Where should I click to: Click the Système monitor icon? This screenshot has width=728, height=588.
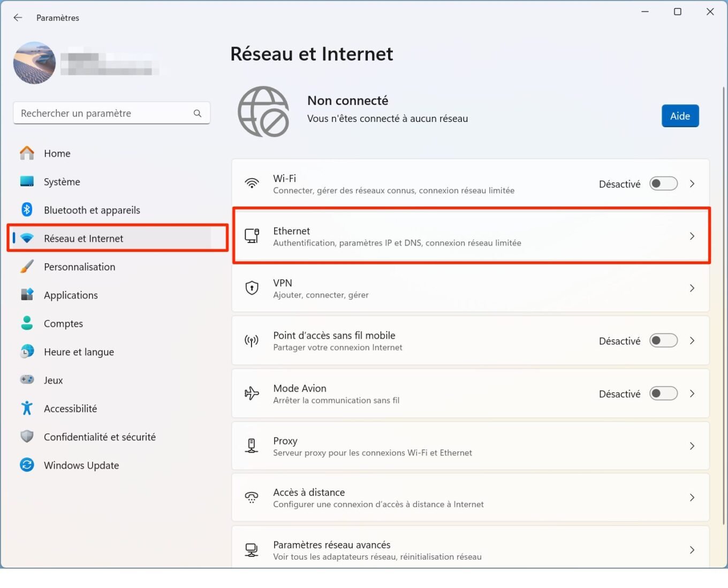tap(27, 181)
